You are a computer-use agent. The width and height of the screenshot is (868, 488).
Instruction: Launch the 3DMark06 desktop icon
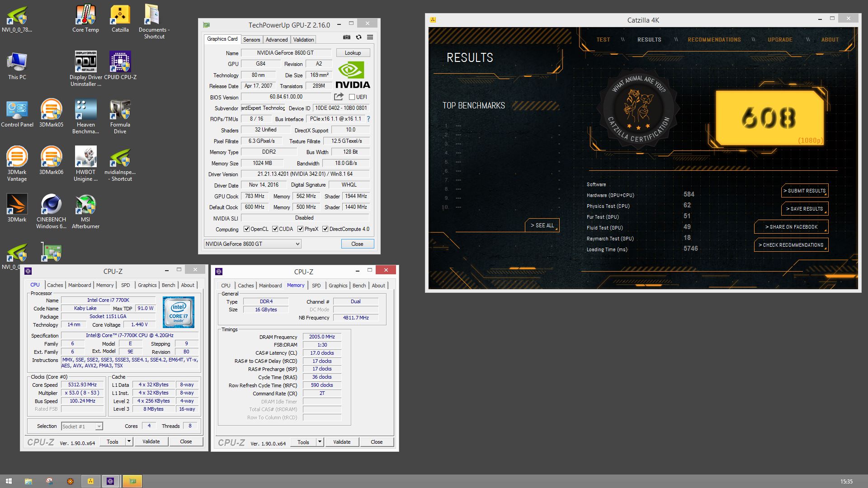click(51, 161)
